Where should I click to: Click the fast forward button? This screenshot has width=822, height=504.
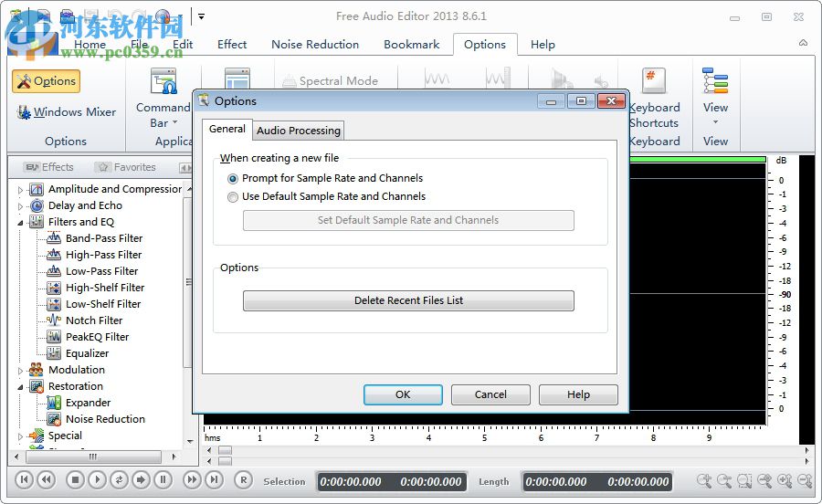tap(192, 479)
